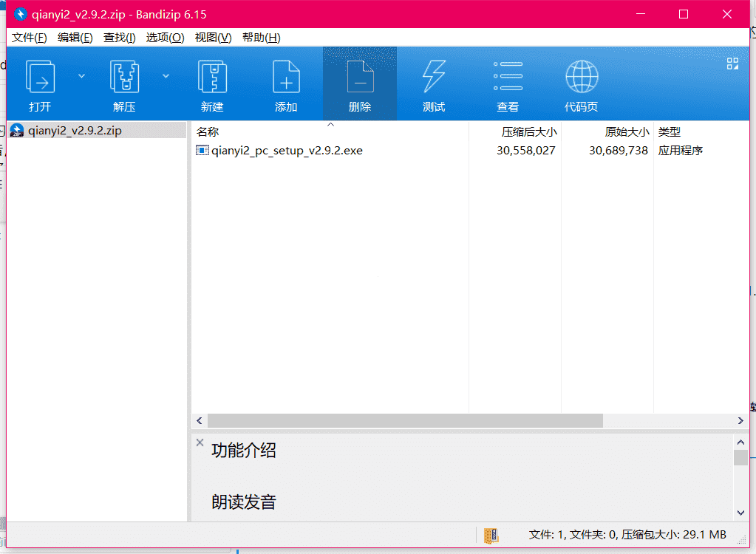Expand the Extract (解压) dropdown arrow

pos(166,76)
